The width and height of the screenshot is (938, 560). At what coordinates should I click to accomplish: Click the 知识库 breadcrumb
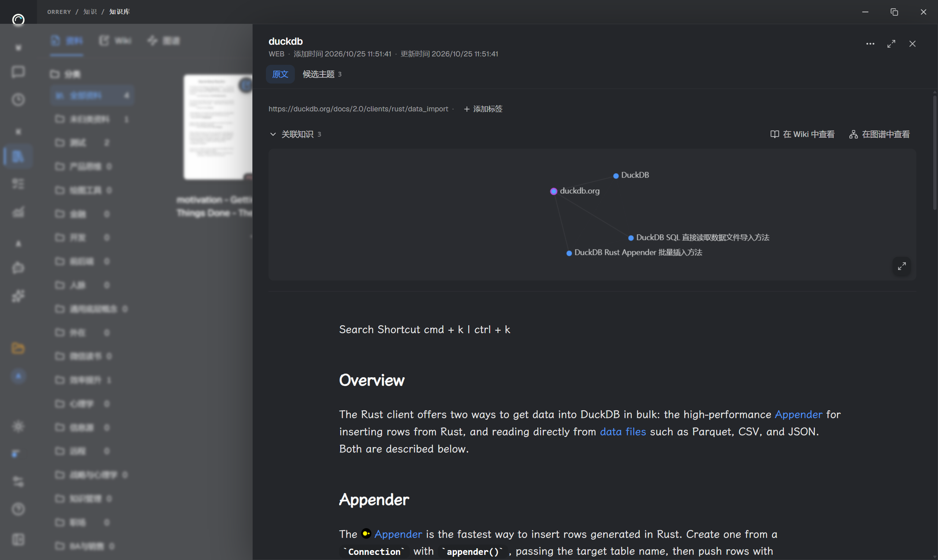pos(120,12)
